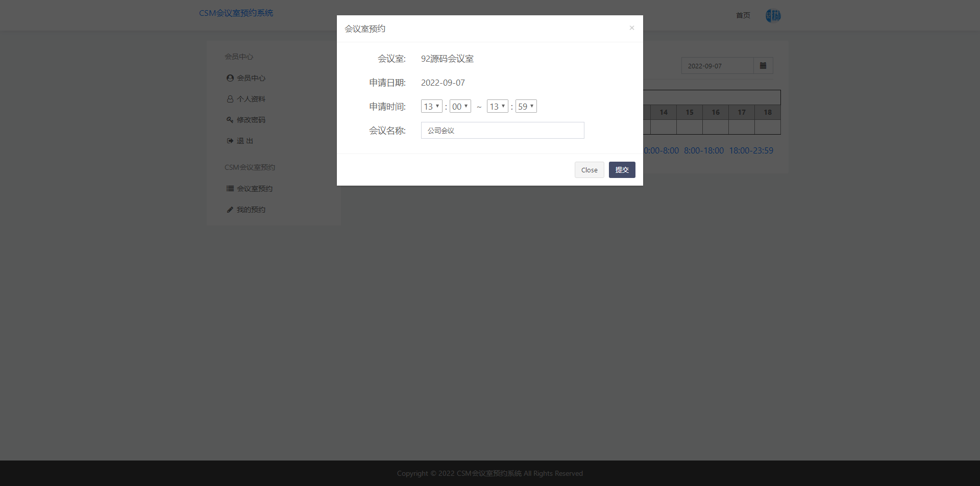The height and width of the screenshot is (486, 980).
Task: Select the 8:00-18:00 time range link
Action: click(703, 150)
